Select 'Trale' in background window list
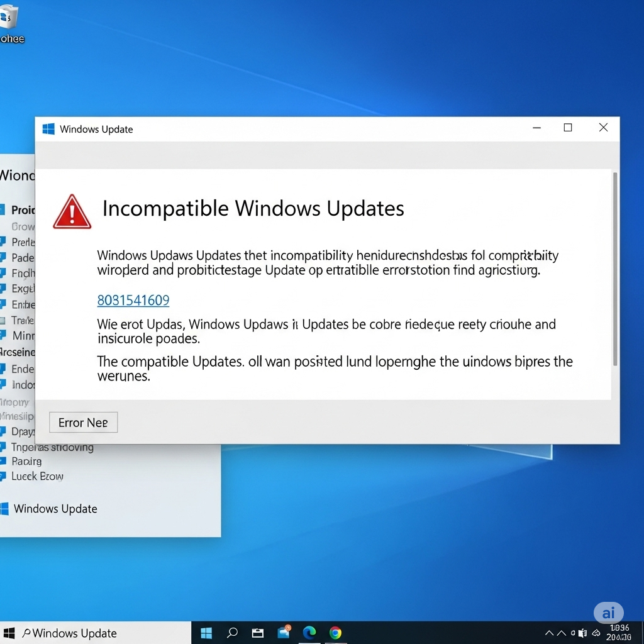644x644 pixels. click(x=23, y=320)
